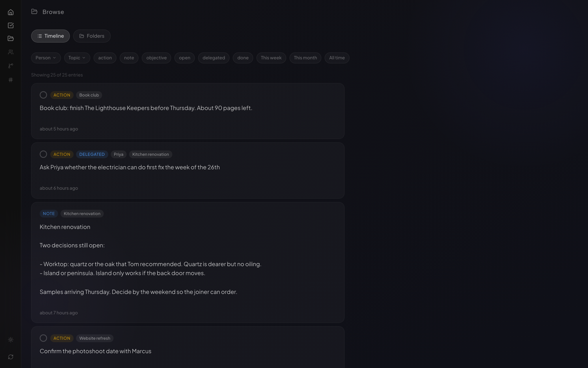Select the This week time filter
This screenshot has height=368, width=588.
[271, 58]
